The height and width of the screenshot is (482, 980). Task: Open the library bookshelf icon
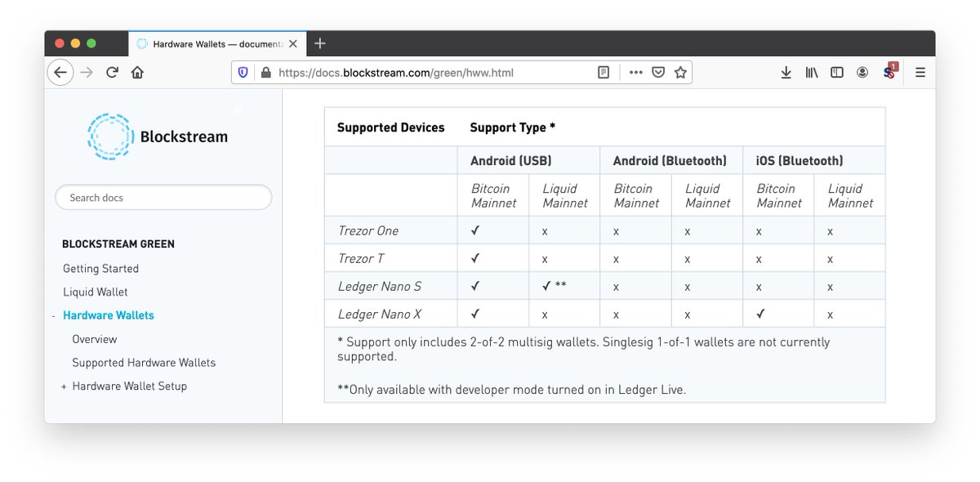coord(811,73)
